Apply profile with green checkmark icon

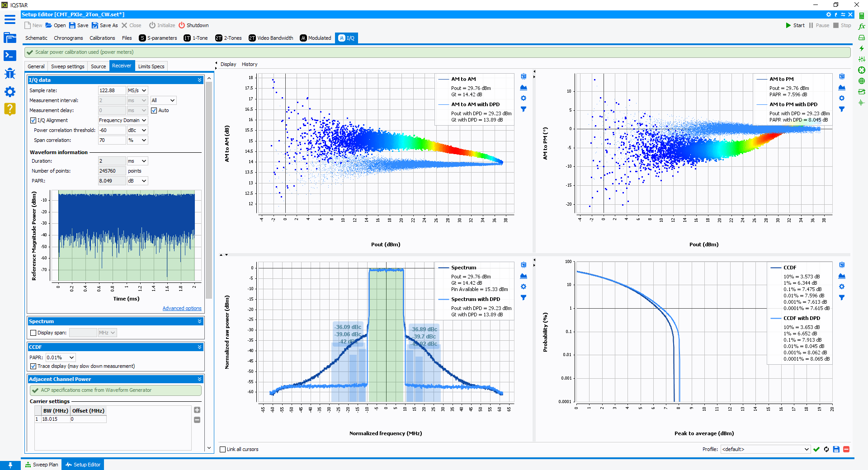point(816,449)
